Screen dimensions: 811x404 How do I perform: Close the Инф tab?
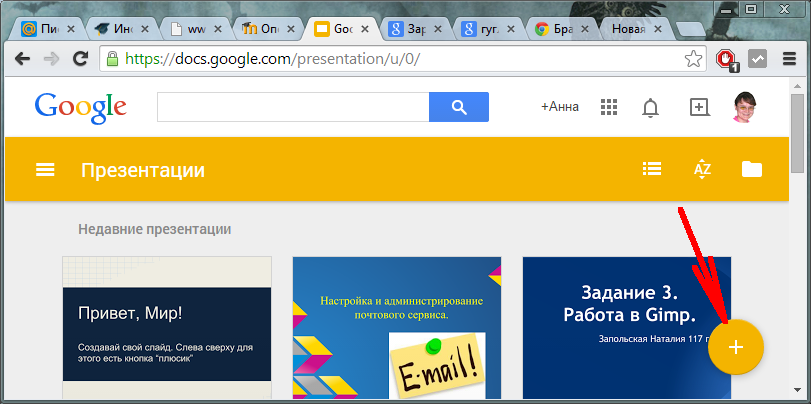(x=144, y=29)
